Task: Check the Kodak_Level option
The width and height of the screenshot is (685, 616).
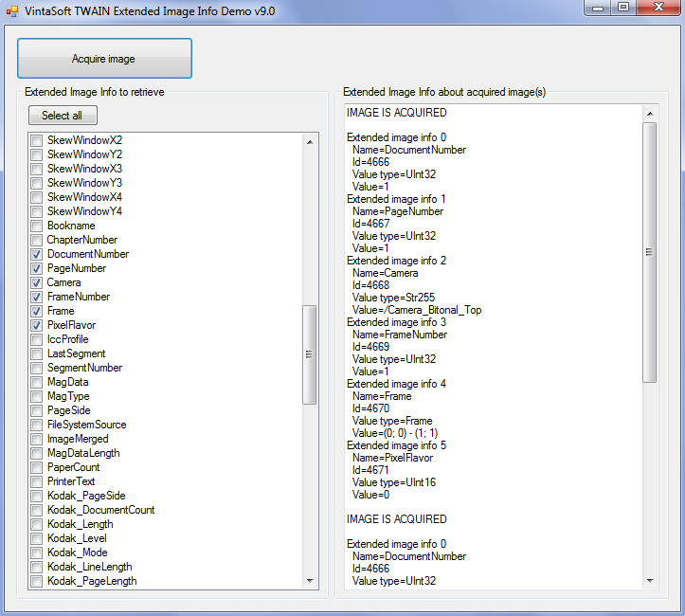Action: (37, 538)
